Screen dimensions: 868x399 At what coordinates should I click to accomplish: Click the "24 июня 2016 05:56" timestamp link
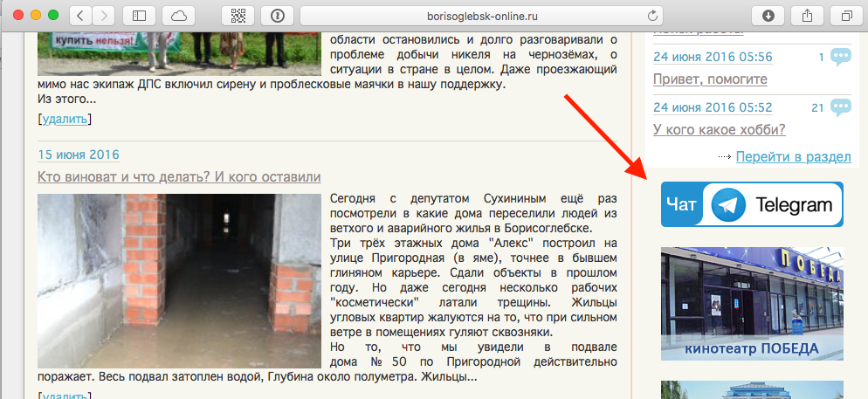(x=713, y=57)
